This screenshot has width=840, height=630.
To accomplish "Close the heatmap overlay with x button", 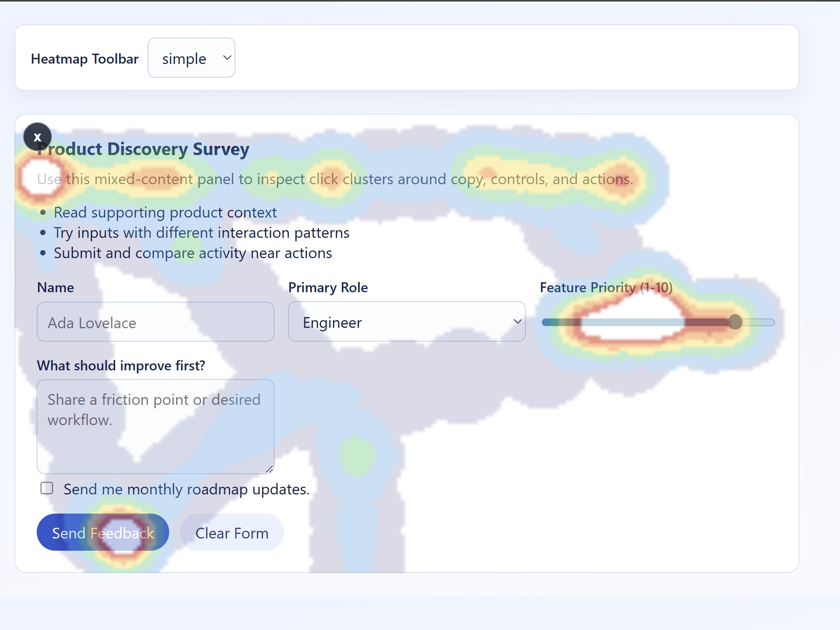I will pyautogui.click(x=38, y=137).
